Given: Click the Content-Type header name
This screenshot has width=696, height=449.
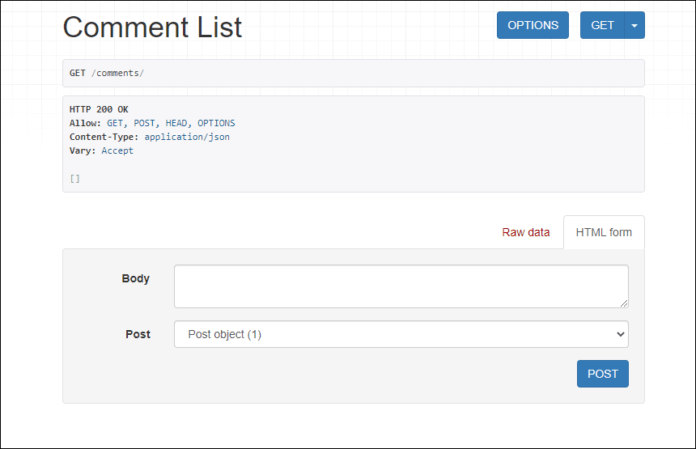Looking at the screenshot, I should click(x=104, y=137).
